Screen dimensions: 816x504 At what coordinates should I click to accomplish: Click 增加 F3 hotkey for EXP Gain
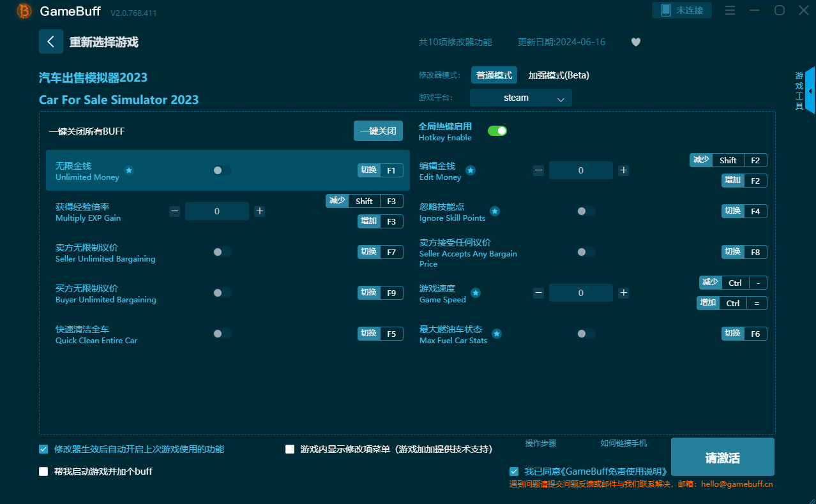click(381, 221)
